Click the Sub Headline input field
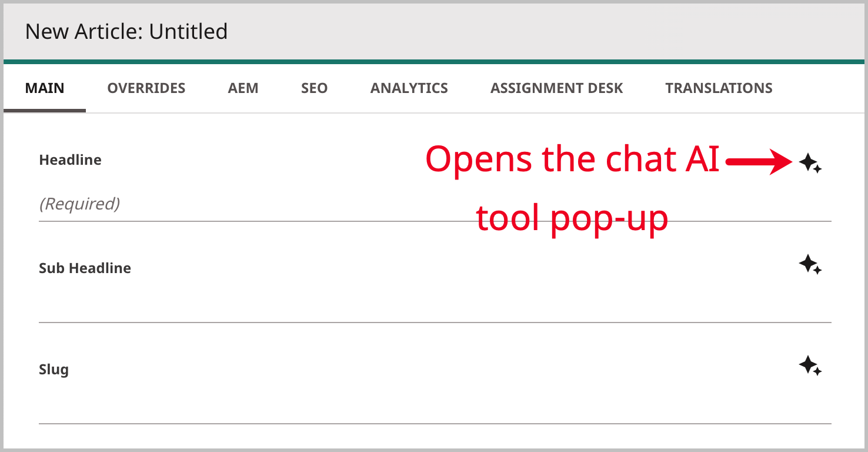The width and height of the screenshot is (868, 452). coord(435,306)
